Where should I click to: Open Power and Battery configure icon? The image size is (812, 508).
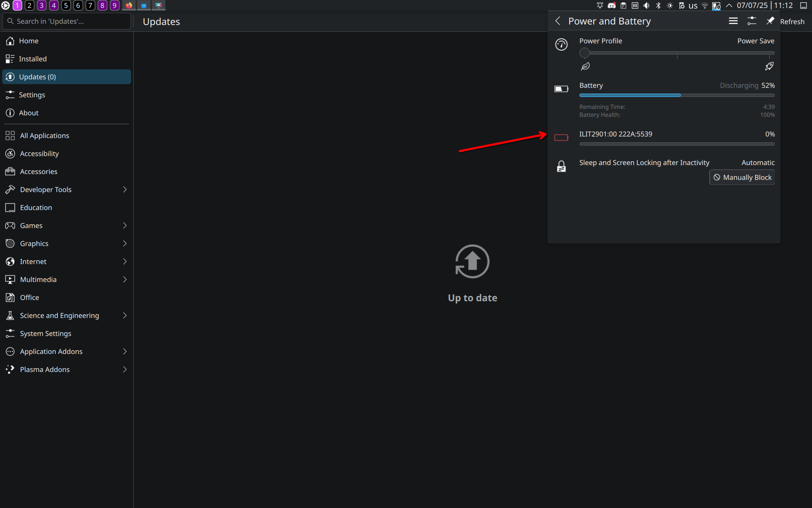[752, 21]
